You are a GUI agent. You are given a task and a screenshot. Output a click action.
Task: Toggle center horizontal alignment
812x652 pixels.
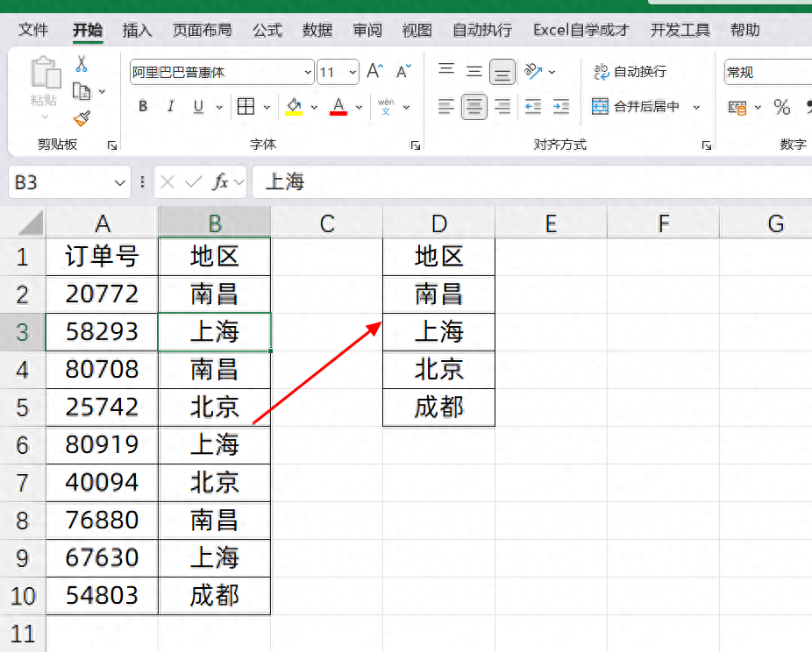tap(474, 107)
